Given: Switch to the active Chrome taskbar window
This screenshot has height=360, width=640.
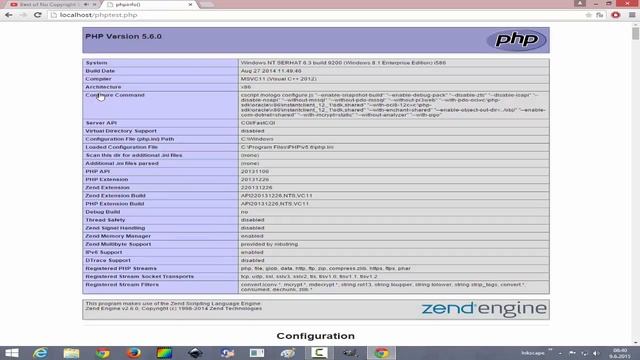Looking at the screenshot, I should [381, 353].
